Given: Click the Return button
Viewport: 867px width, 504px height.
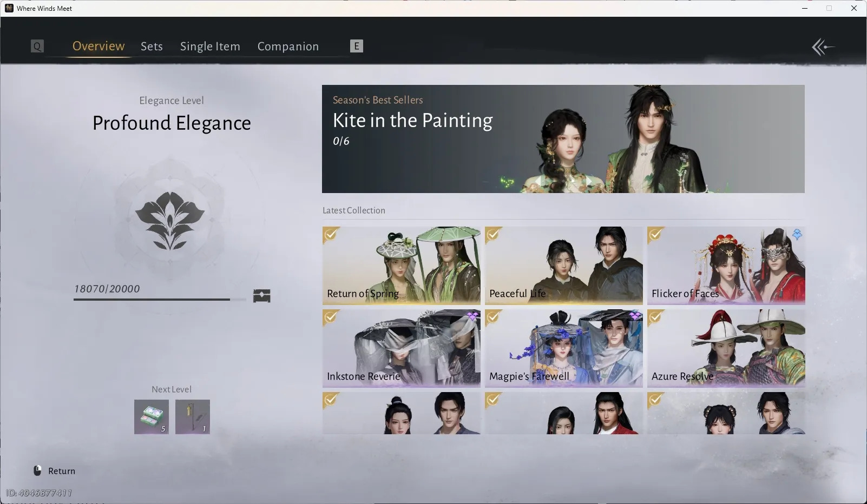Looking at the screenshot, I should coord(54,471).
